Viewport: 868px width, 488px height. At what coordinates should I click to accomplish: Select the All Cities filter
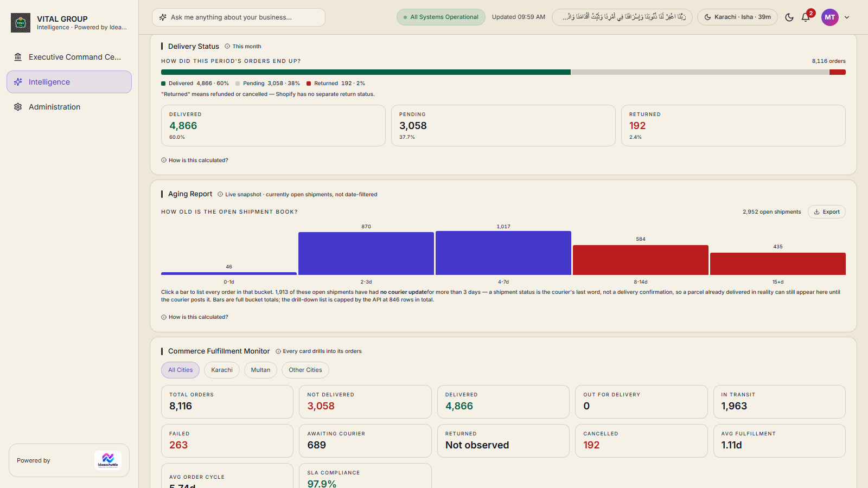coord(181,370)
